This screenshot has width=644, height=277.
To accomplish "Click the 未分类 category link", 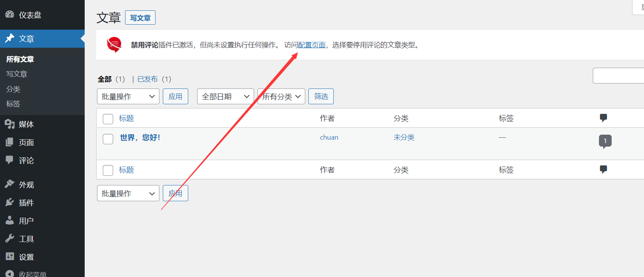I will 404,137.
